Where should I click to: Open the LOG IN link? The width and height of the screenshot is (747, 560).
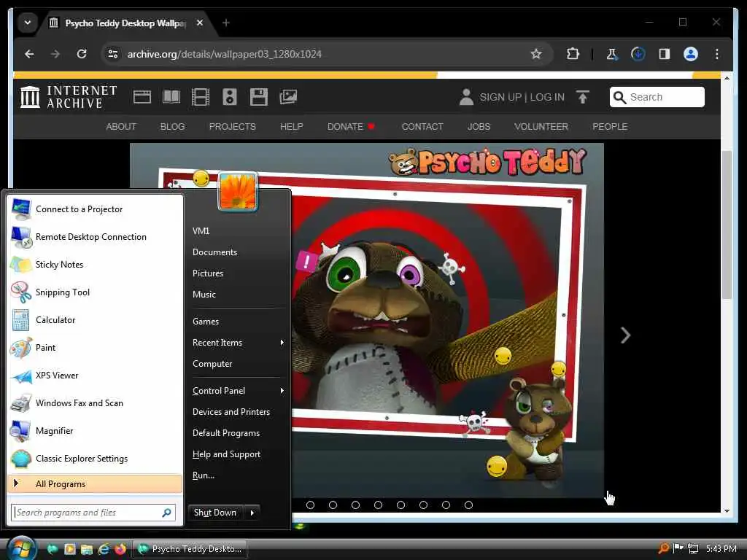pos(547,97)
